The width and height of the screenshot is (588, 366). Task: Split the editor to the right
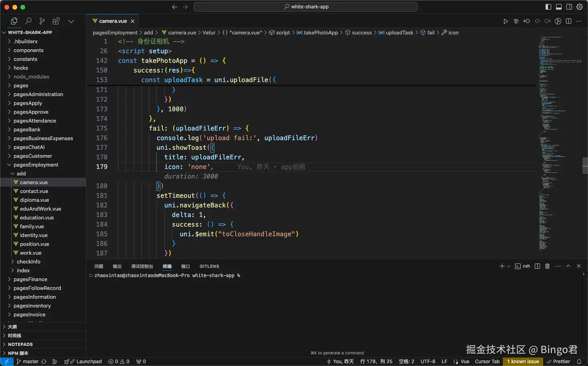[x=568, y=21]
